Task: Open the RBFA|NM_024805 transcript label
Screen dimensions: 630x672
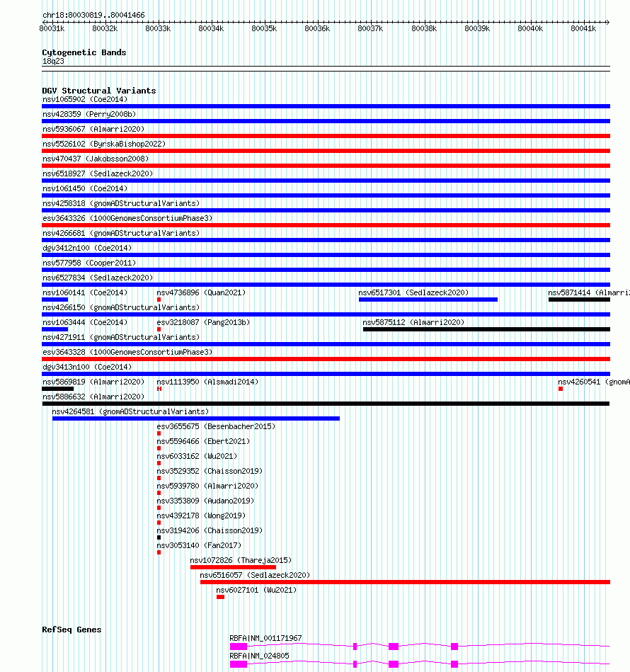Action: [259, 656]
